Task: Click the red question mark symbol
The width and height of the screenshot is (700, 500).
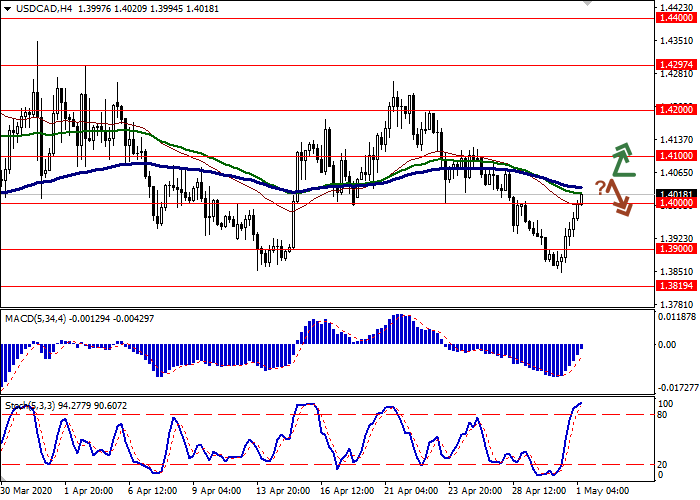Action: click(601, 186)
